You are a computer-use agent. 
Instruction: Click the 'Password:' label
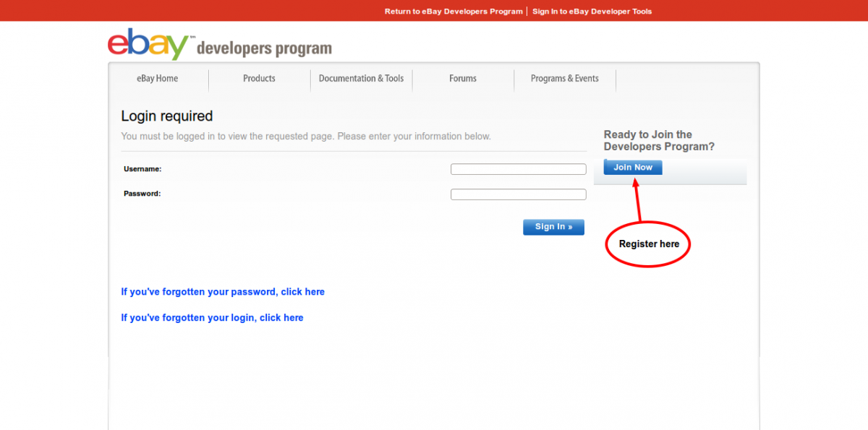[x=142, y=194]
